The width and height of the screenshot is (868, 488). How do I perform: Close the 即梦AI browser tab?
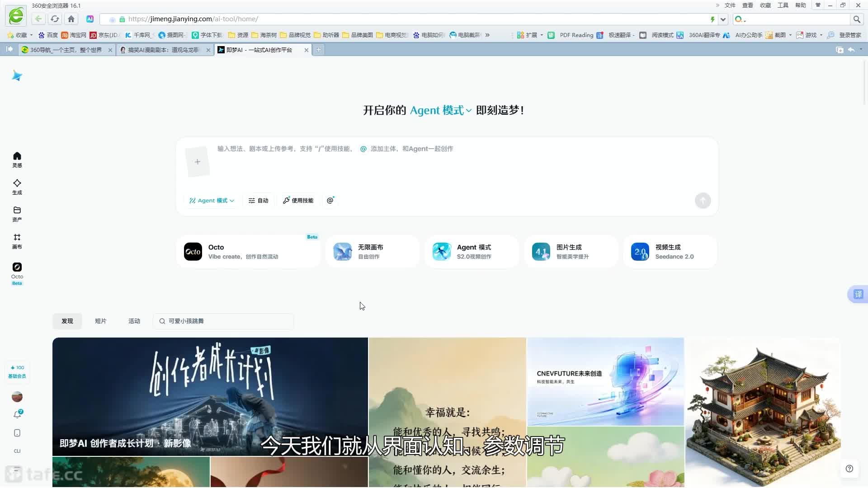coord(307,50)
